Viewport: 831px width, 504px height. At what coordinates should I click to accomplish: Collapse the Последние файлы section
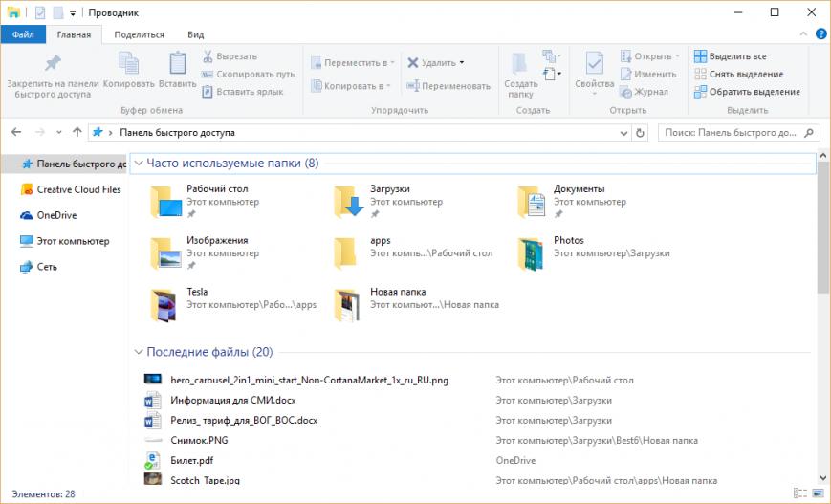[x=138, y=352]
